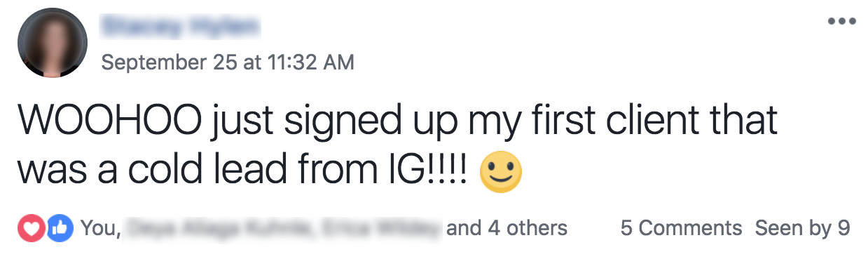Open the September 25 at 11:32 AM timestamp
Viewport: 868px width, 259px height.
coord(228,62)
